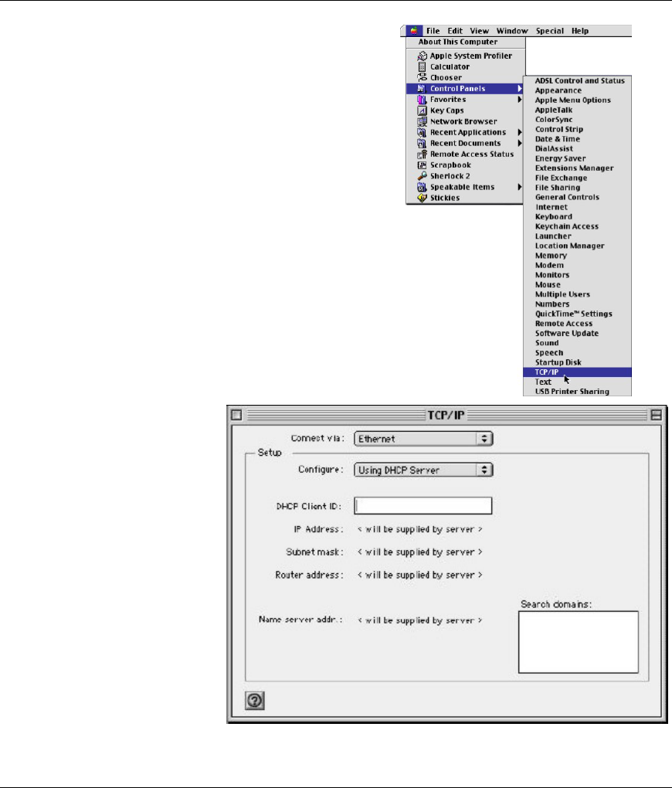
Task: Click the Apple System Profiler icon
Action: coord(423,56)
